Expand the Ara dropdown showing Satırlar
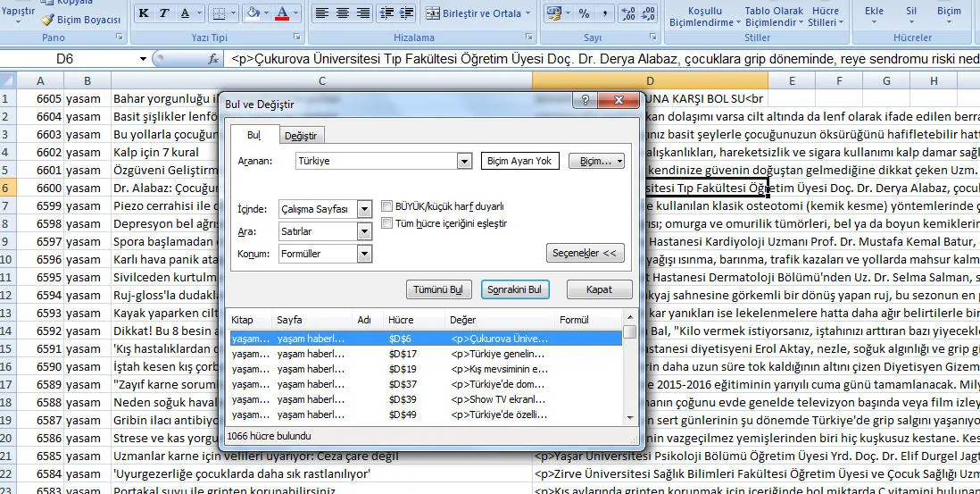Screen dimensions: 980x494 [363, 231]
